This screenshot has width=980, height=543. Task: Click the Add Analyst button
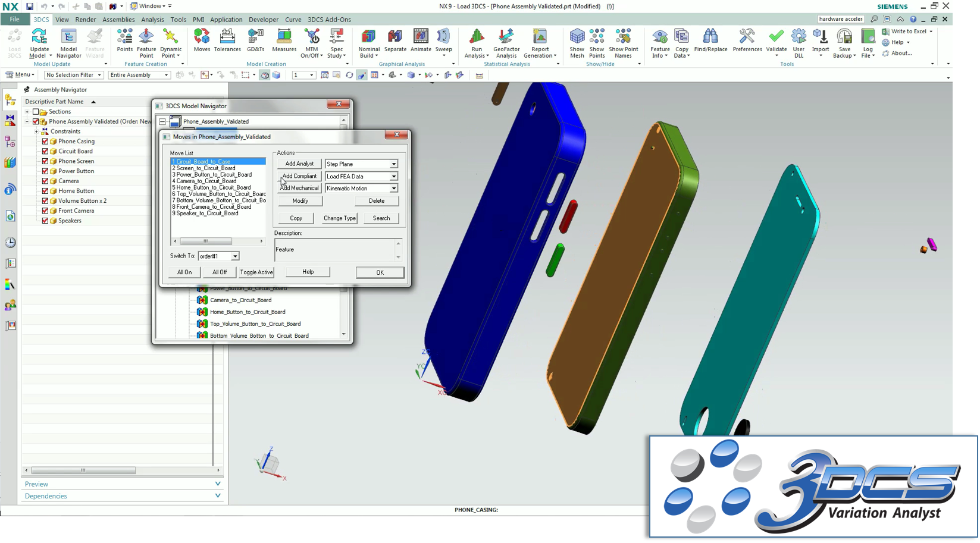coord(299,164)
